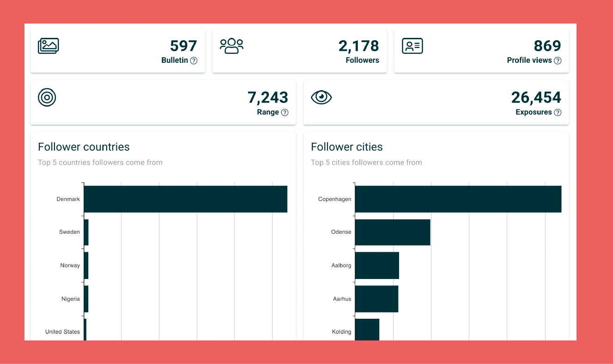Viewport: 613px width, 364px height.
Task: Click the Follower countries heading
Action: (x=84, y=147)
